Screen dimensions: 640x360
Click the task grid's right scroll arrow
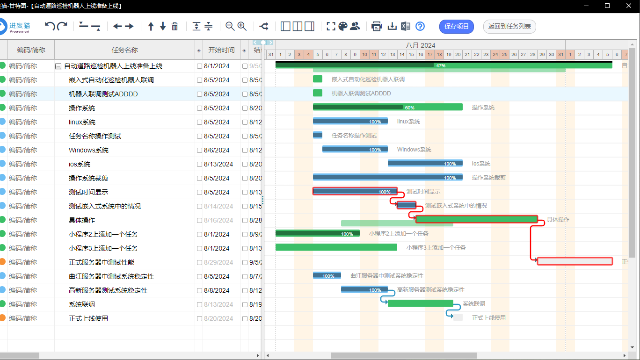coord(258,356)
